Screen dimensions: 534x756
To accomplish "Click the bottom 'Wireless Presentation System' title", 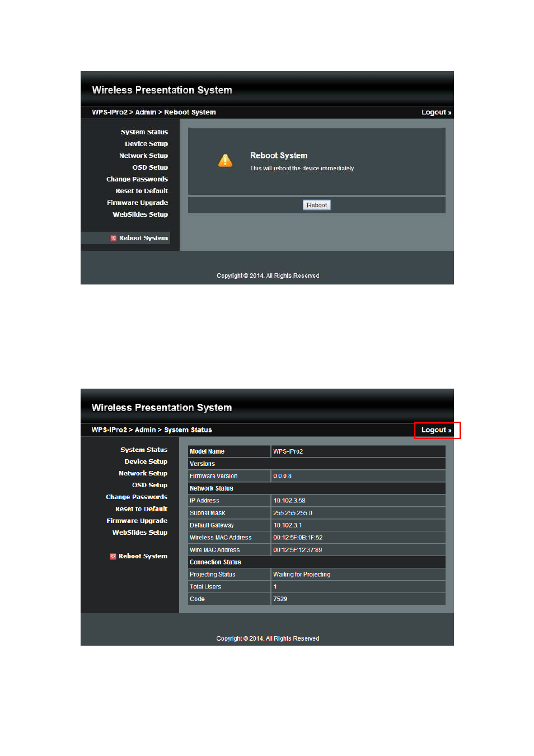I will (162, 408).
